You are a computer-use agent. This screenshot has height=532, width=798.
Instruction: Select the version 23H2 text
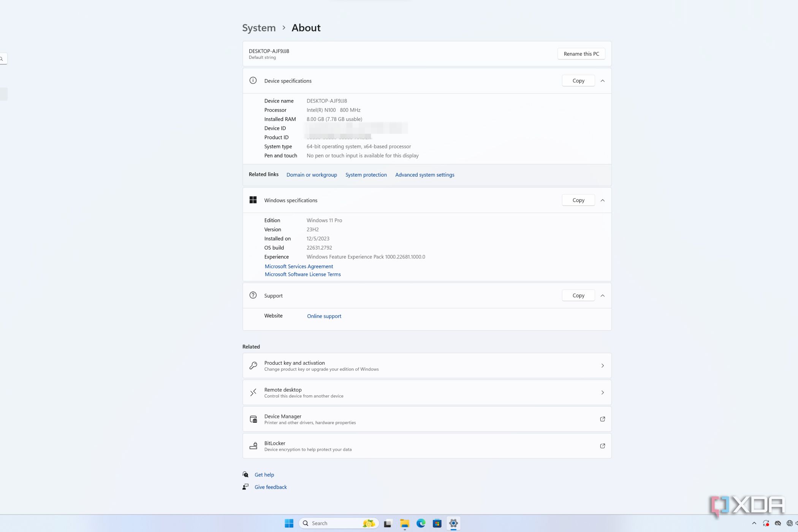click(x=312, y=229)
